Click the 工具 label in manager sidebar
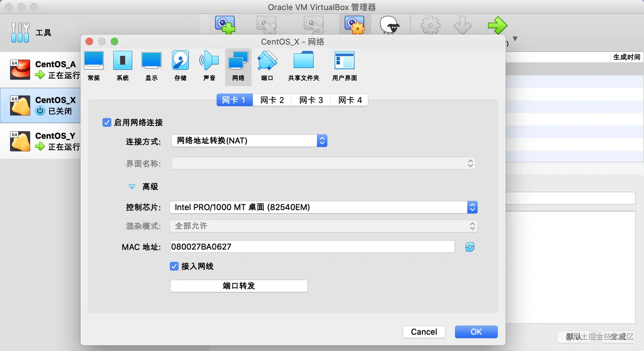 tap(43, 33)
